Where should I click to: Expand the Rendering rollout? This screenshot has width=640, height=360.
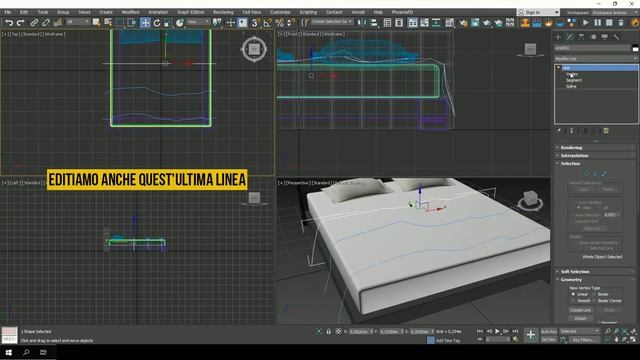(596, 147)
